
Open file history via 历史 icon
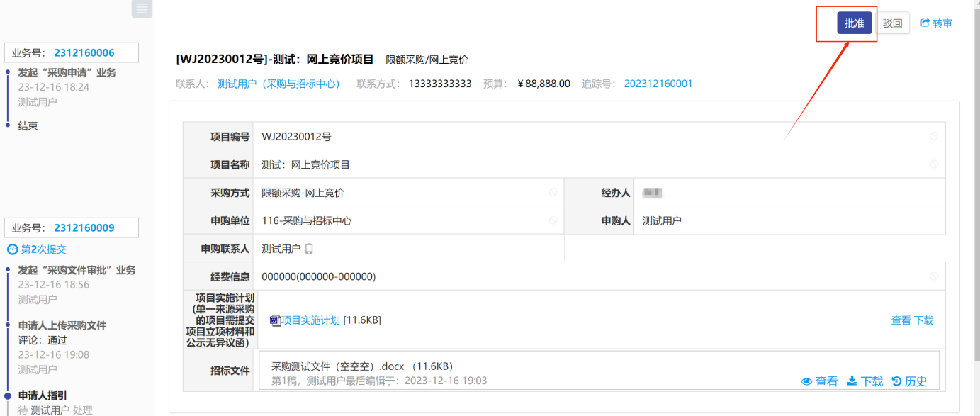pyautogui.click(x=896, y=381)
